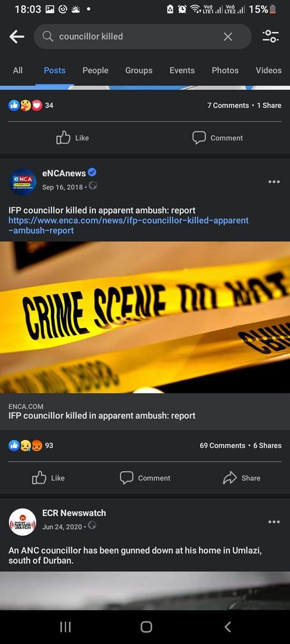Viewport: 290px width, 644px height.
Task: View reactions count 93 on eNCAnews post
Action: coord(31,445)
